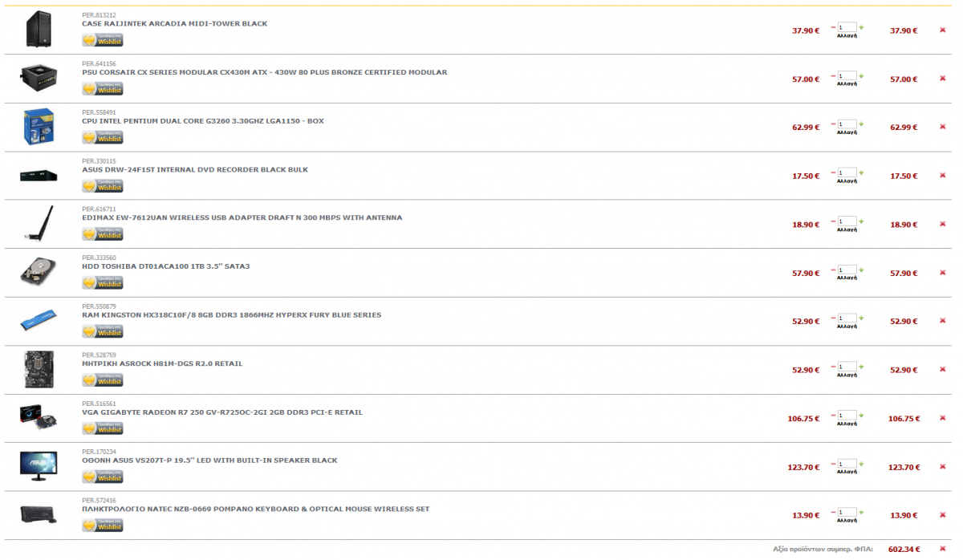Screen dimensions: 963x560
Task: Click the quantity field for Raijintek case
Action: tap(847, 28)
